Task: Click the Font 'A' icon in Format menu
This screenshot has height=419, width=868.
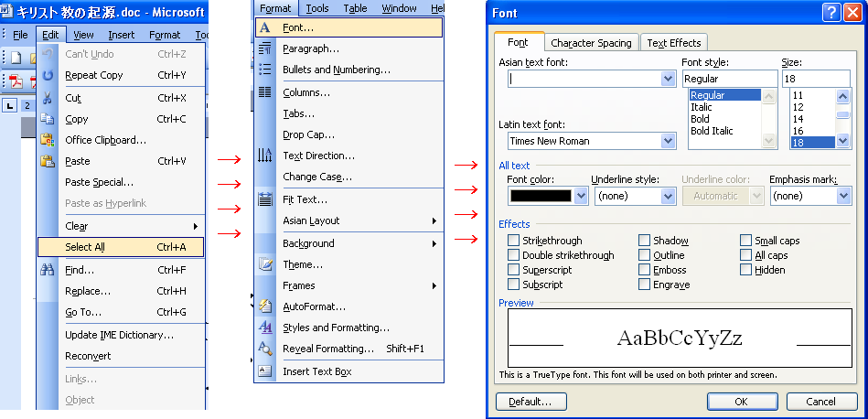Action: (265, 28)
